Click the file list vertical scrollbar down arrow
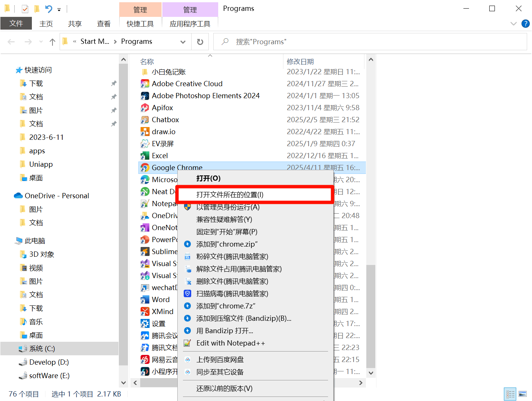532x401 pixels. click(x=371, y=373)
